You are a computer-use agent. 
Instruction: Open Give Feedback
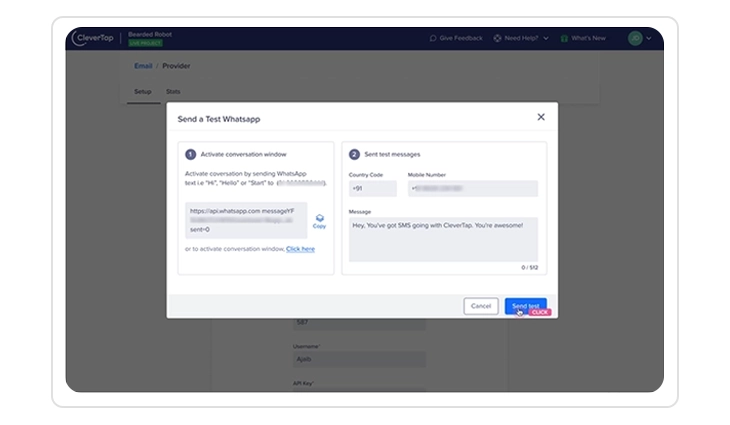coord(456,38)
